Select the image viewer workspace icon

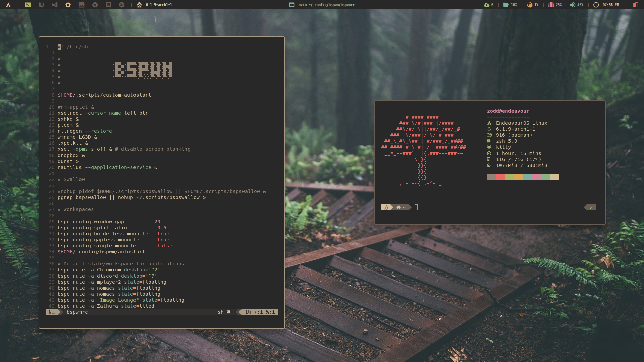point(82,5)
